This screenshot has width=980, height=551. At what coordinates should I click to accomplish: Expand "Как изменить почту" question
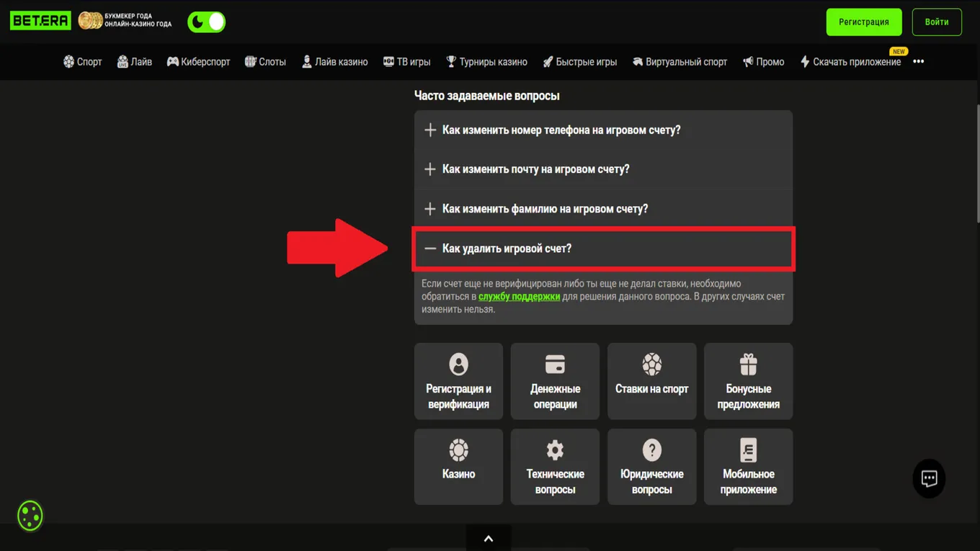[x=603, y=169]
